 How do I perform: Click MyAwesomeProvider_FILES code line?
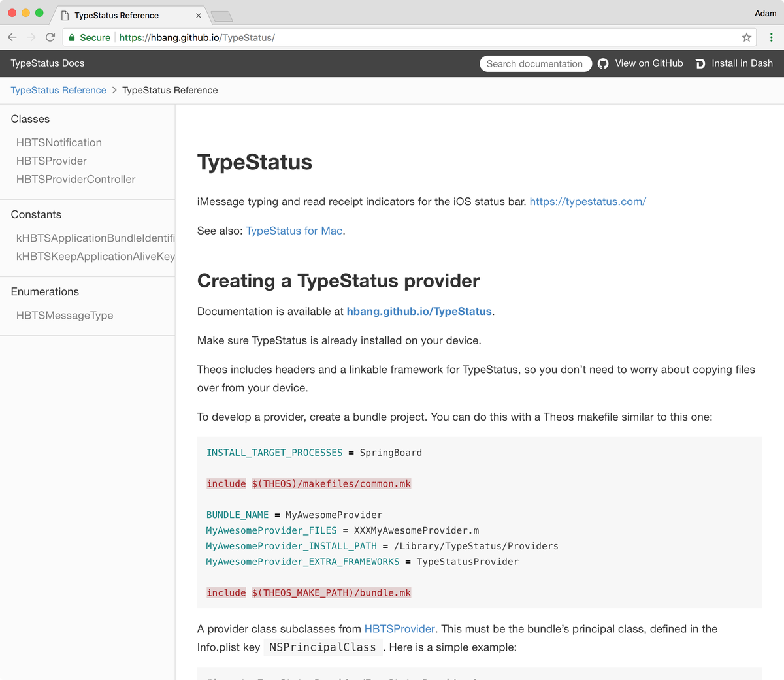pos(343,530)
